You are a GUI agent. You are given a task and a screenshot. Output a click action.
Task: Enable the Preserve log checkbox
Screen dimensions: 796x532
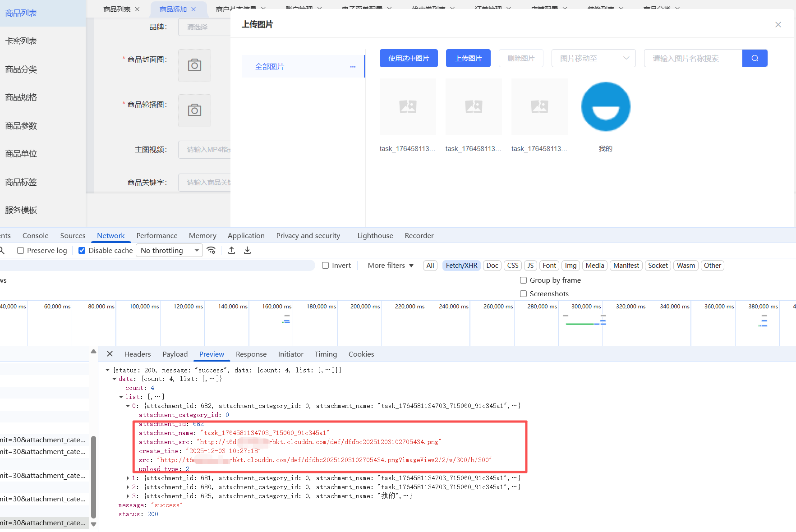[21, 251]
